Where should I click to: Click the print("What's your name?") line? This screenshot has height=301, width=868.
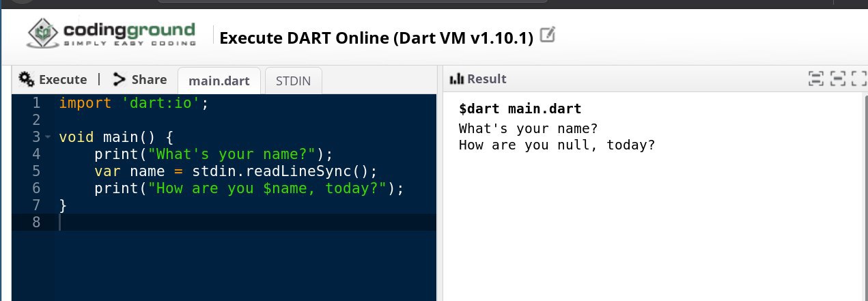[213, 154]
